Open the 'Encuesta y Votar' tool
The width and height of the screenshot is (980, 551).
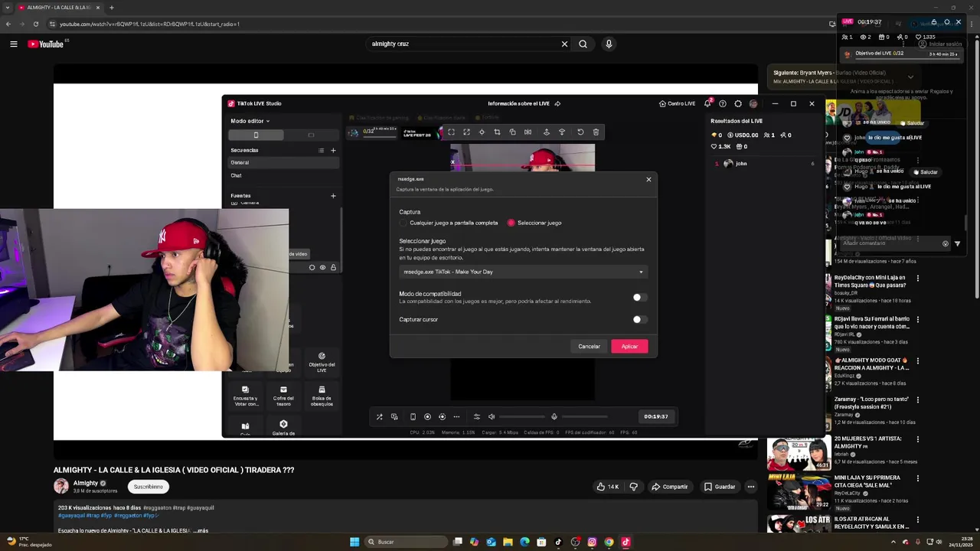245,395
